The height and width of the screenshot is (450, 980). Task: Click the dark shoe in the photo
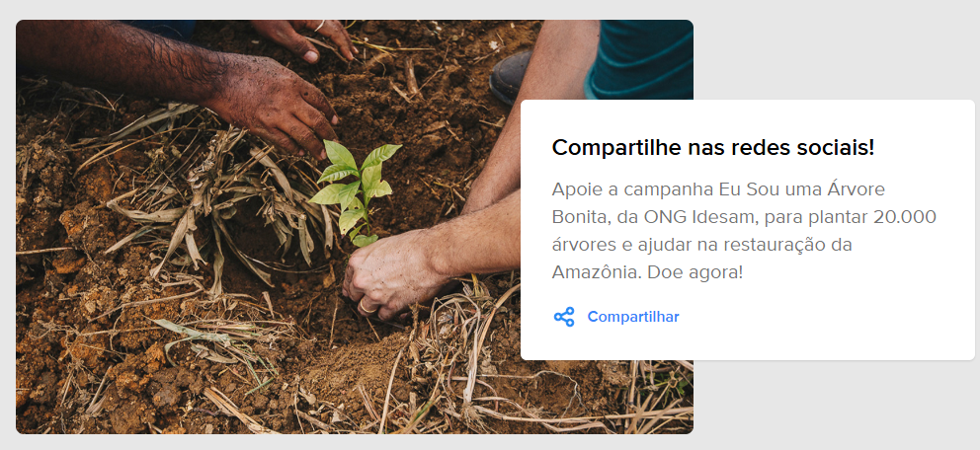[512, 77]
